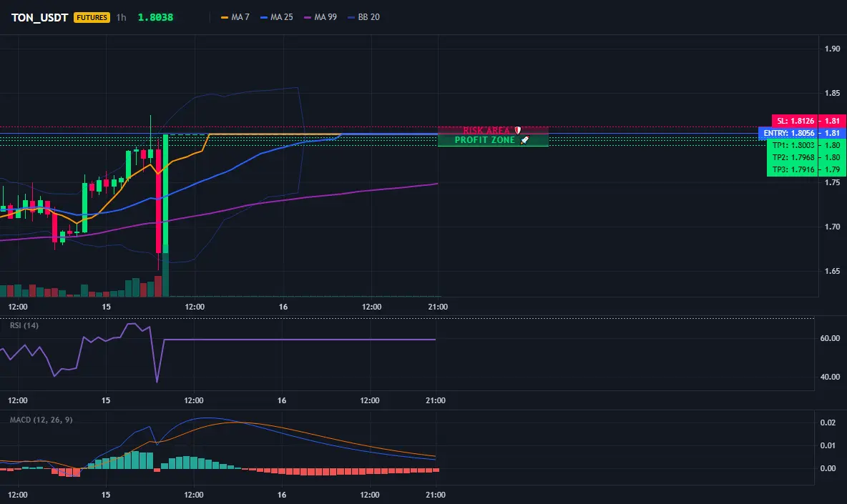
Task: Click the TP1: 1.8003 target label
Action: click(x=793, y=145)
